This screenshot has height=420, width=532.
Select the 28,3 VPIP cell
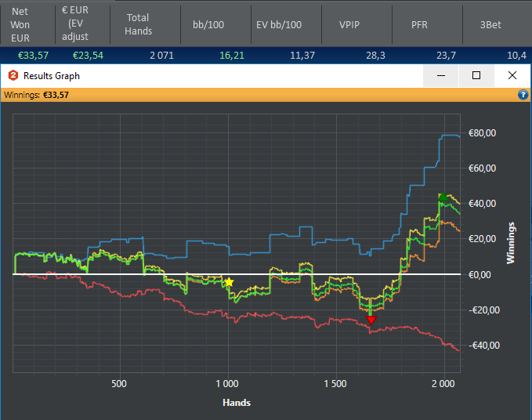click(375, 56)
